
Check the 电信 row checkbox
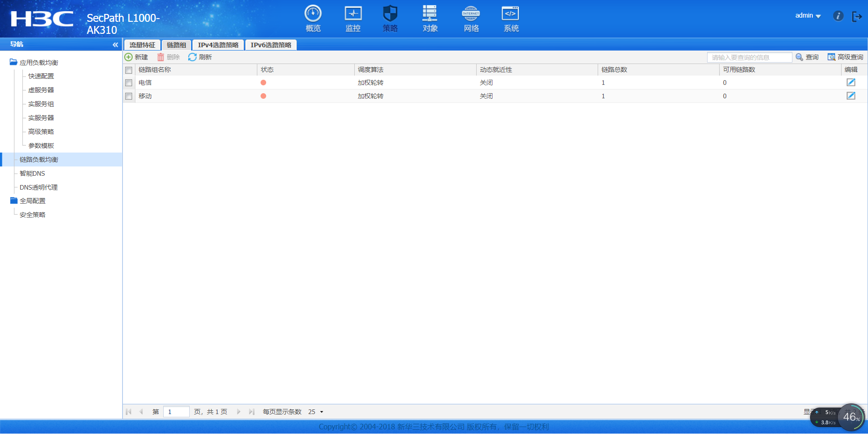pos(129,83)
